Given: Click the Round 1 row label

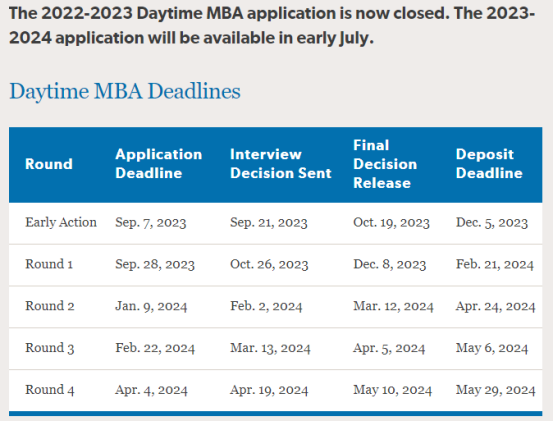Looking at the screenshot, I should 49,264.
